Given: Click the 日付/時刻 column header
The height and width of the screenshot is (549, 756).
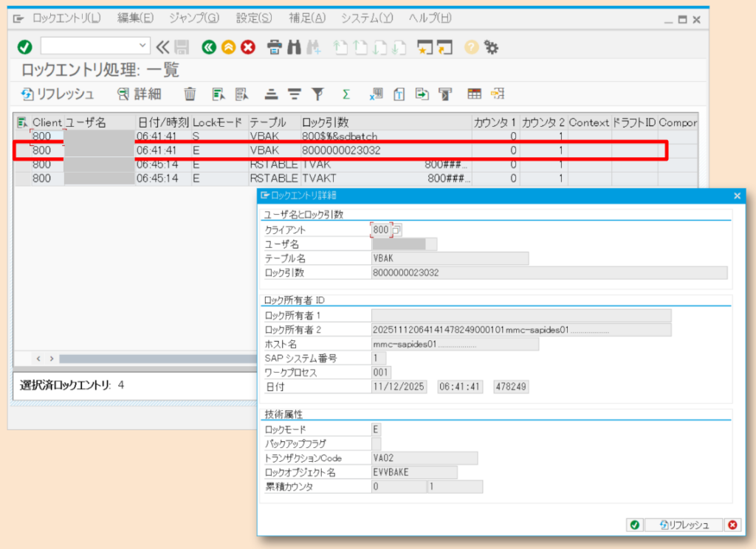Looking at the screenshot, I should tap(163, 122).
